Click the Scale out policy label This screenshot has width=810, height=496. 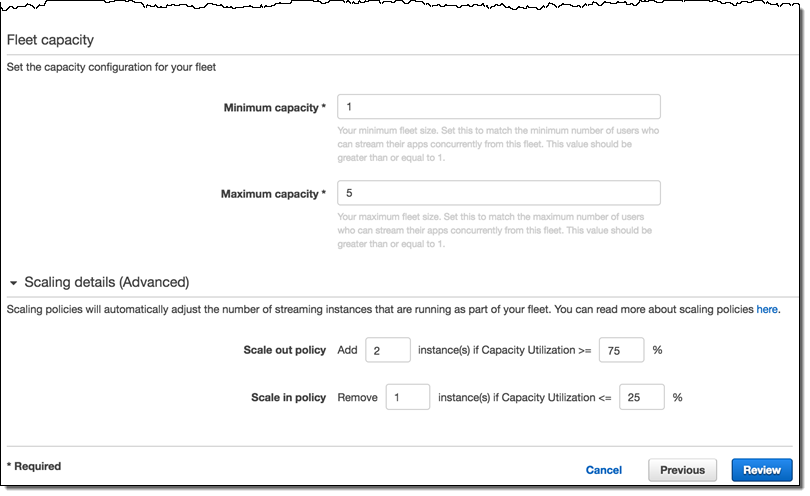285,351
